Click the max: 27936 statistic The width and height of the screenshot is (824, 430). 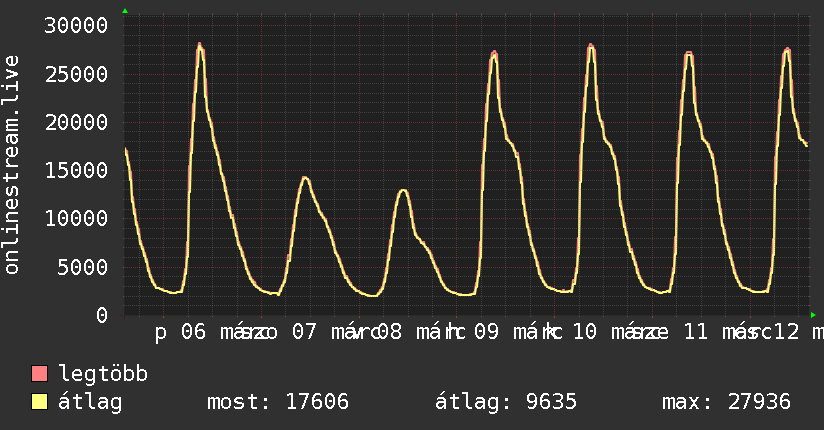click(x=726, y=402)
